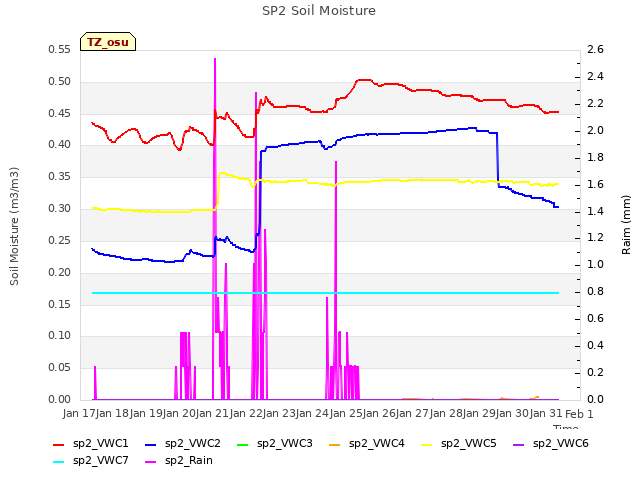This screenshot has width=640, height=480.
Task: Select the sp2_VWC5 legend label
Action: pyautogui.click(x=469, y=444)
